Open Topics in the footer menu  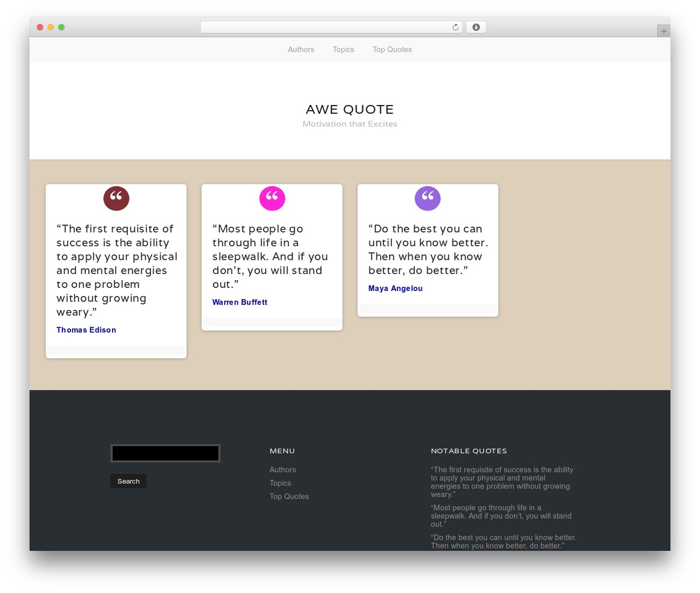tap(280, 483)
